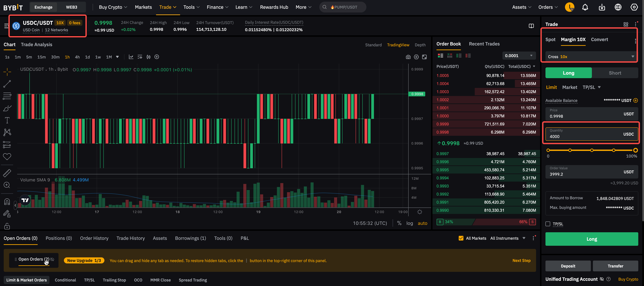The width and height of the screenshot is (644, 286).
Task: Show order book sells-only view icon
Action: pyautogui.click(x=468, y=56)
